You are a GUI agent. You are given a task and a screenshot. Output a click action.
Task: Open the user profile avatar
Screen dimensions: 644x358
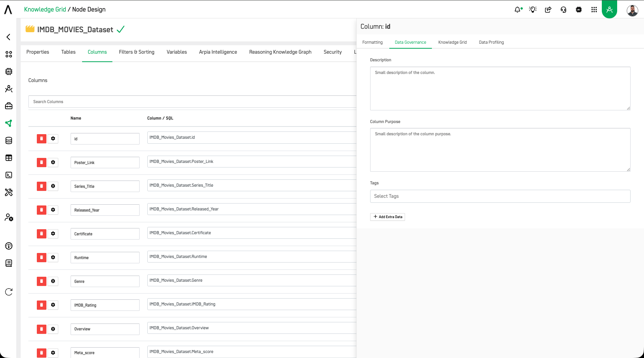coord(632,10)
